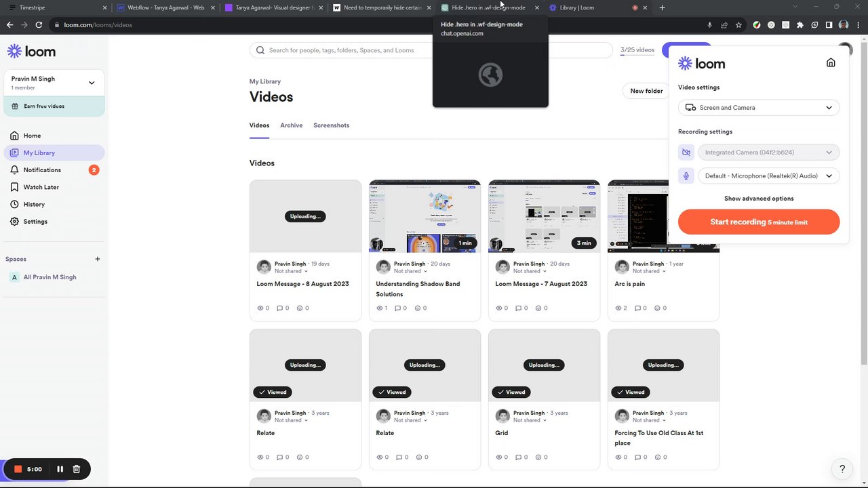
Task: Click Show advanced options
Action: pyautogui.click(x=759, y=199)
